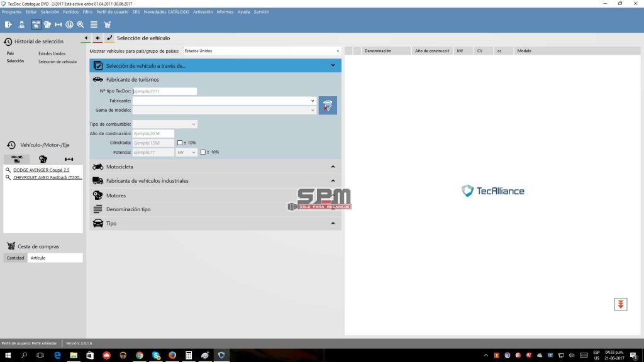The image size is (644, 362).
Task: Open the shopping cart toolbar icon
Action: (x=108, y=25)
